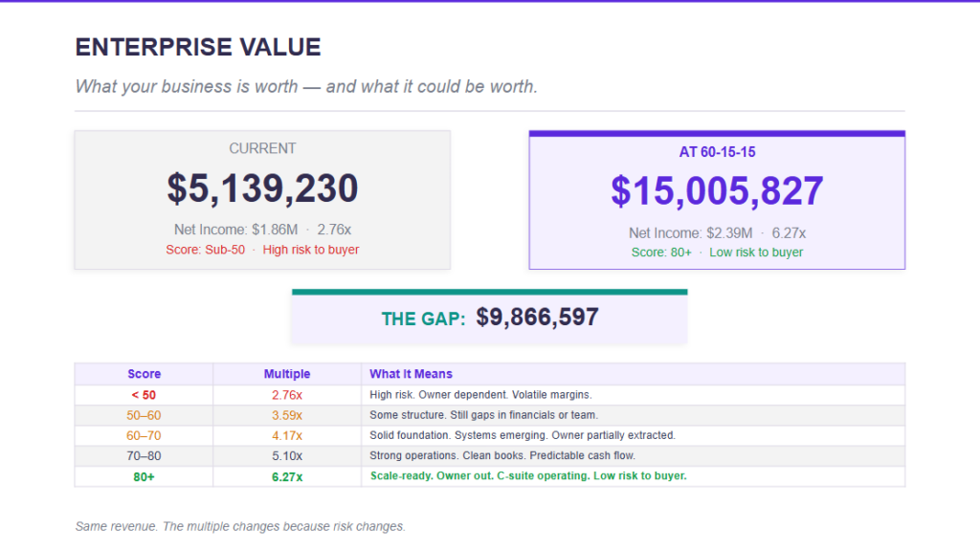Viewport: 980px width, 550px height.
Task: Select the AT 60-15-15 card title
Action: point(717,152)
